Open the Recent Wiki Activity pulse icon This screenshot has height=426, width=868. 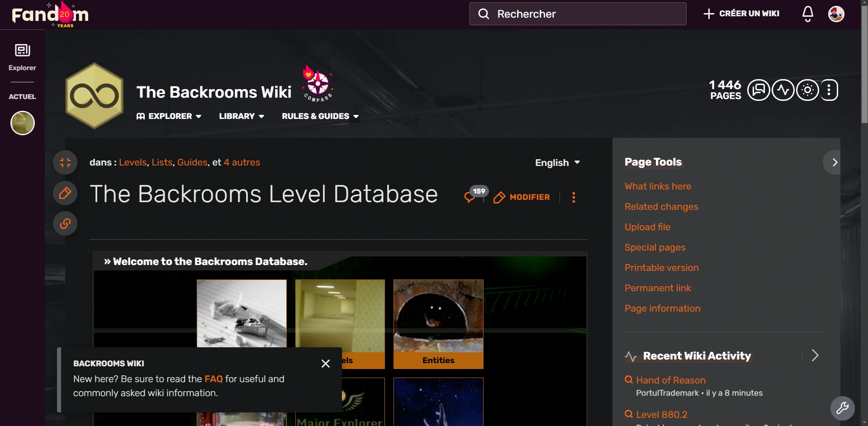click(x=783, y=90)
